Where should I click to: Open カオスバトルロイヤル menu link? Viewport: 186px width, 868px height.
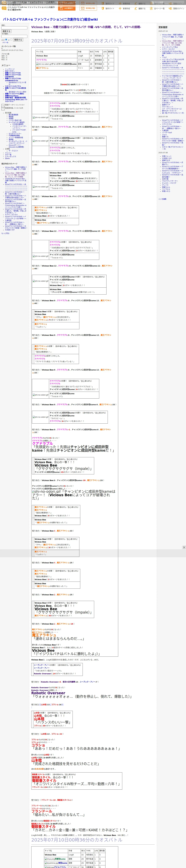tap(13, 86)
